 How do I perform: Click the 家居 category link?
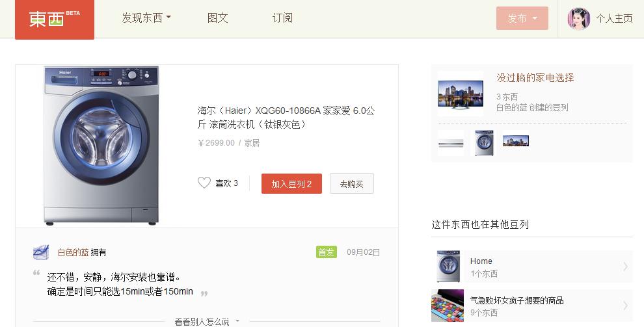(x=252, y=143)
